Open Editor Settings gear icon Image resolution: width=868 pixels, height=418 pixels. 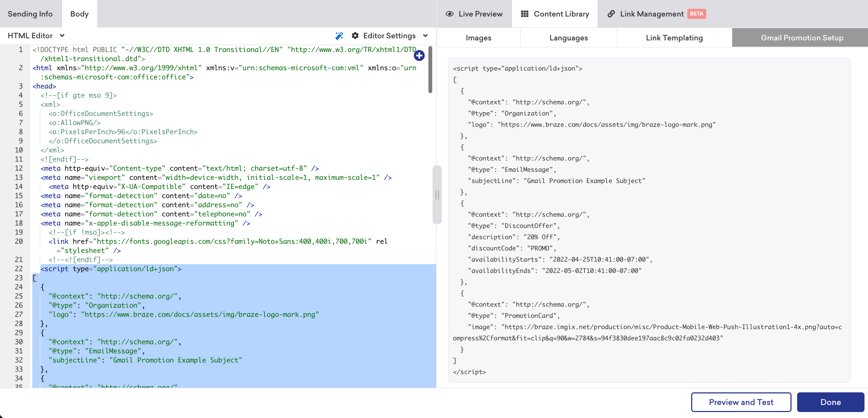(x=355, y=36)
